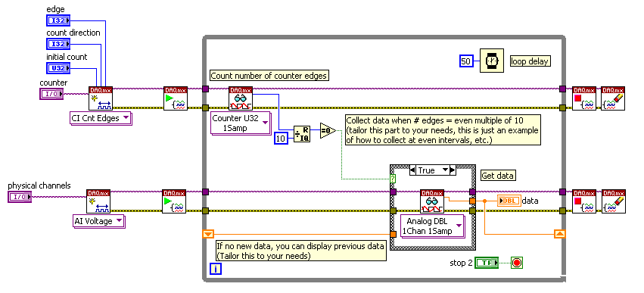Click the DAQmx Create Channel AI Voltage node
Screen dimensions: 644x293
[x=98, y=201]
